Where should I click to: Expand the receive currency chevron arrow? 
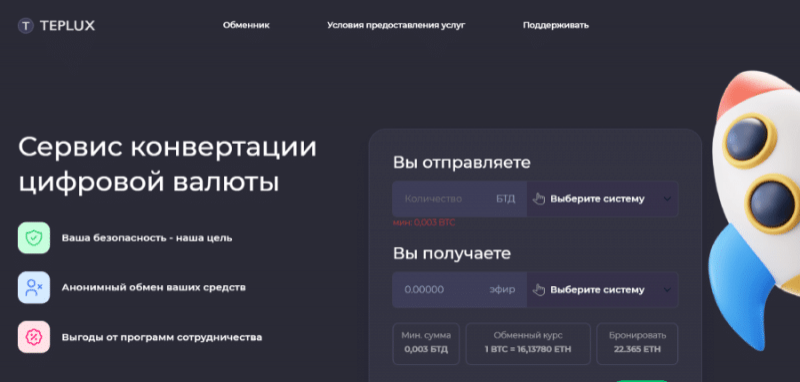click(x=667, y=290)
